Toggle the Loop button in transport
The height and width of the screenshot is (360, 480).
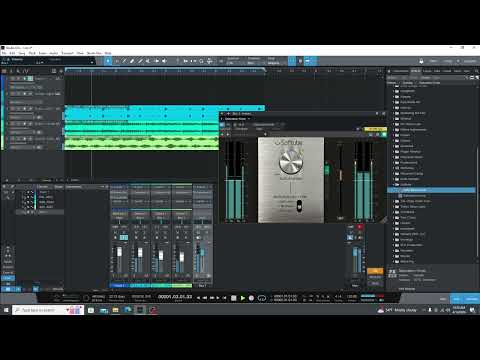click(x=262, y=298)
